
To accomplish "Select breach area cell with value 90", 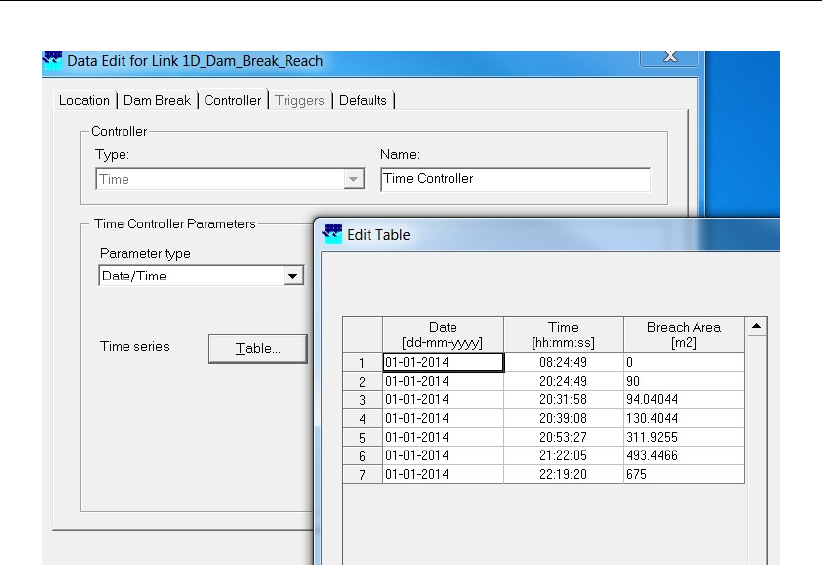I will coord(684,382).
